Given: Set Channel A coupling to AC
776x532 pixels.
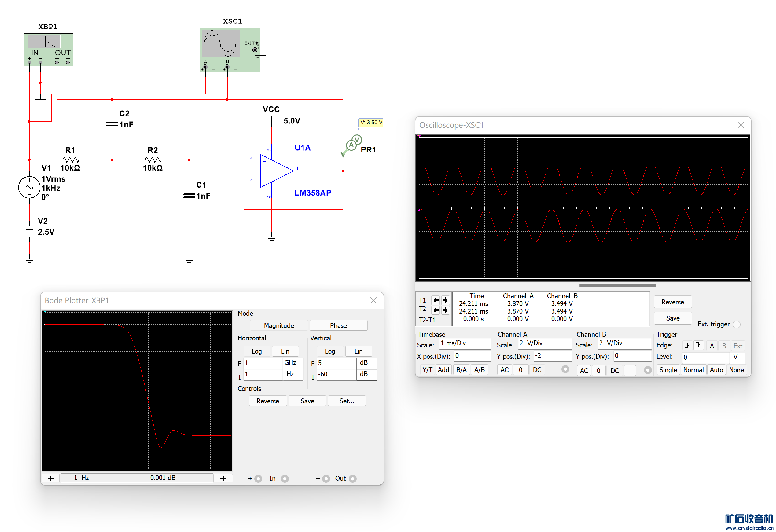Looking at the screenshot, I should coord(505,370).
